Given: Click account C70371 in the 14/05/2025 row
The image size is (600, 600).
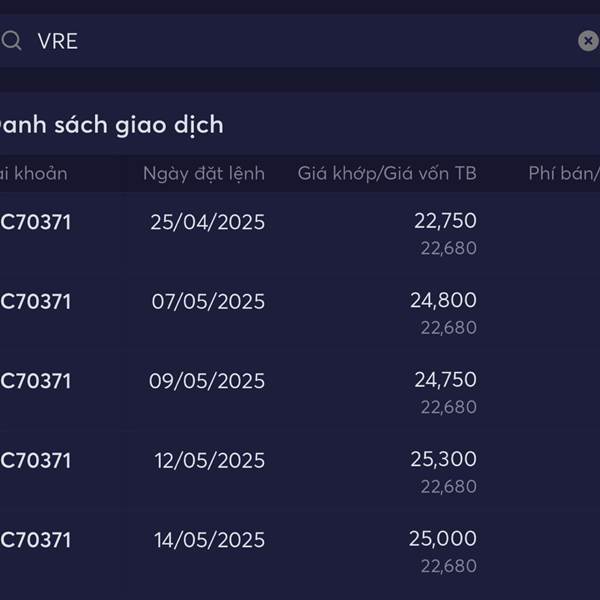Looking at the screenshot, I should [x=36, y=540].
